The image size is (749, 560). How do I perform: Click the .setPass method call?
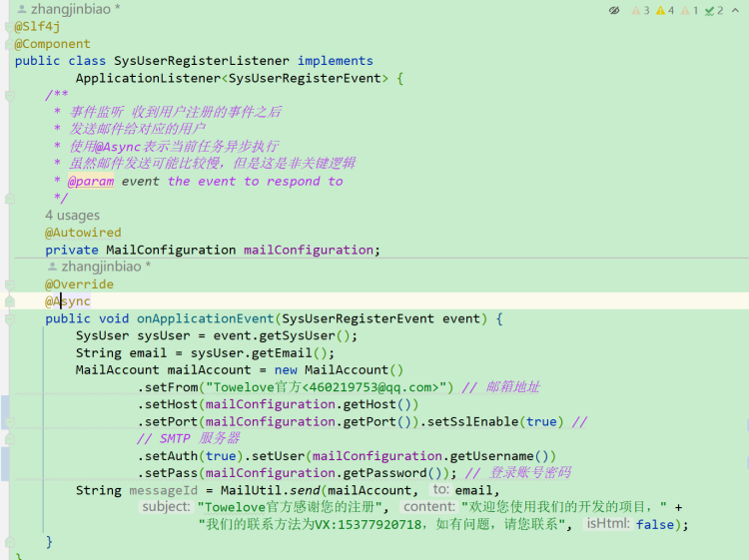pos(168,473)
